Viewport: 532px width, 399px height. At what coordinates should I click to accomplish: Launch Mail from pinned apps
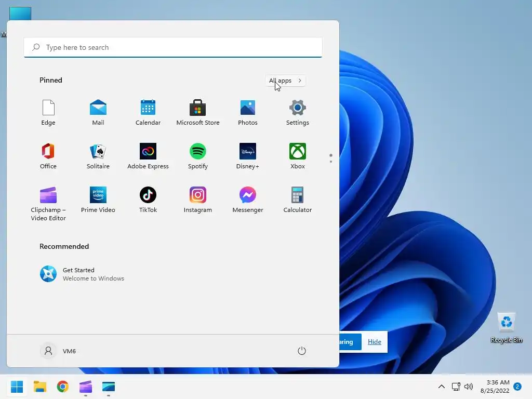point(98,112)
